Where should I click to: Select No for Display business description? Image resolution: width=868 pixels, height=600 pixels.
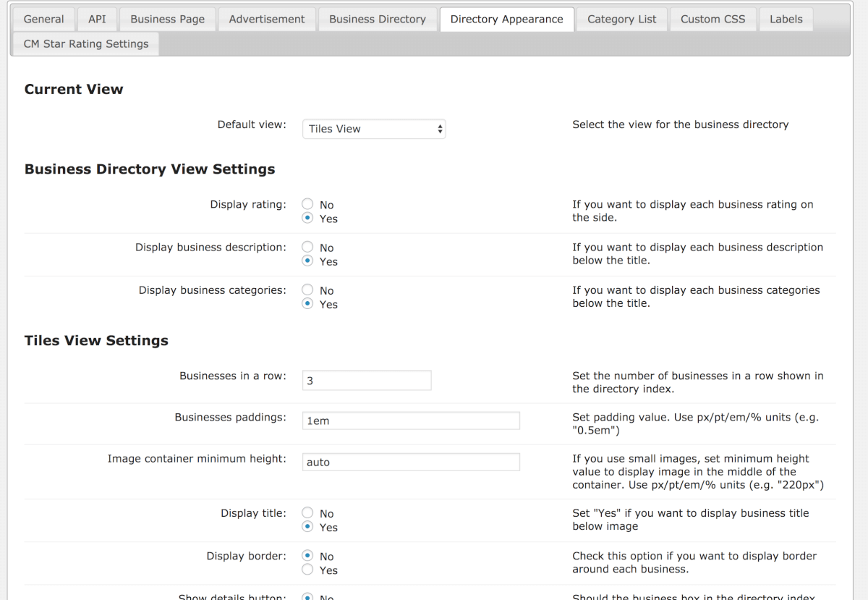tap(307, 248)
